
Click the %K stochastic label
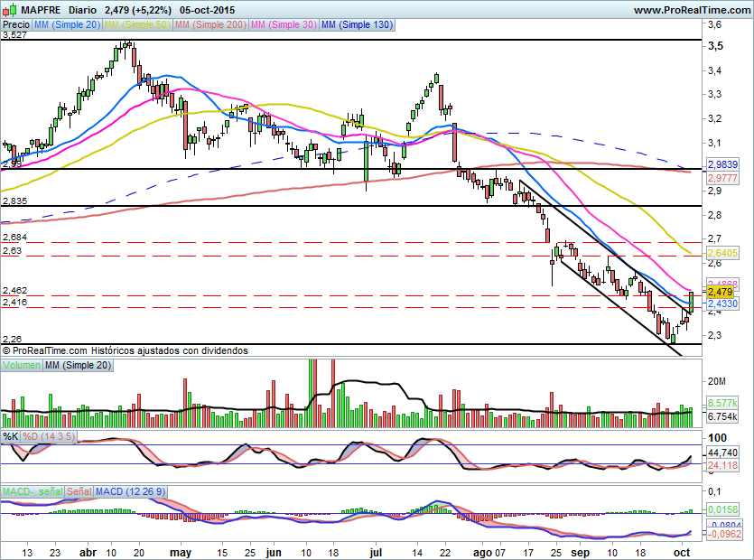(x=11, y=436)
